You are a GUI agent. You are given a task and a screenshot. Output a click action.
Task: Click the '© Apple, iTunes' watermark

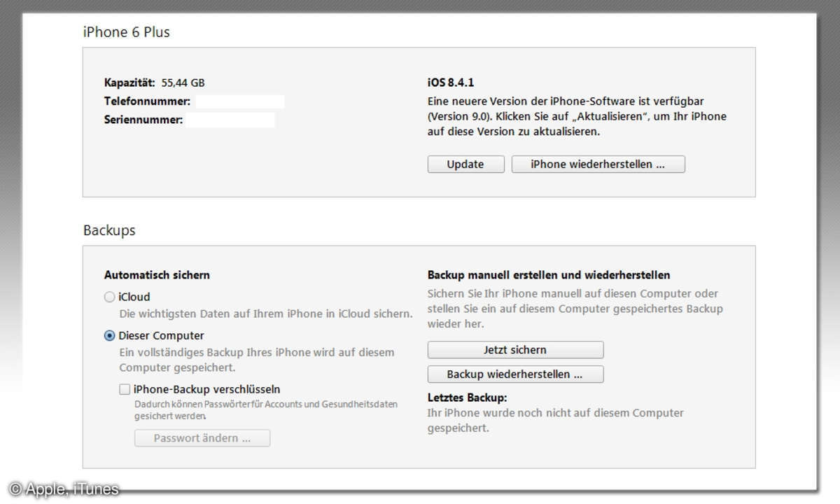coord(64,489)
